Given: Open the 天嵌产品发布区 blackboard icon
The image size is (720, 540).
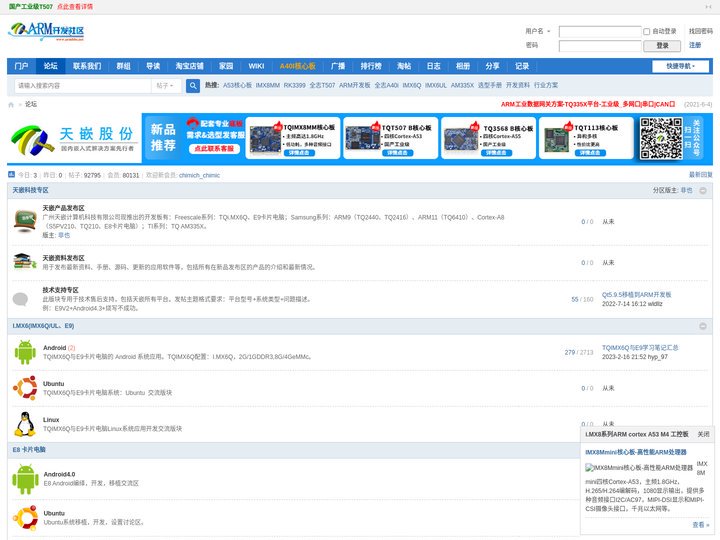Looking at the screenshot, I should point(25,220).
